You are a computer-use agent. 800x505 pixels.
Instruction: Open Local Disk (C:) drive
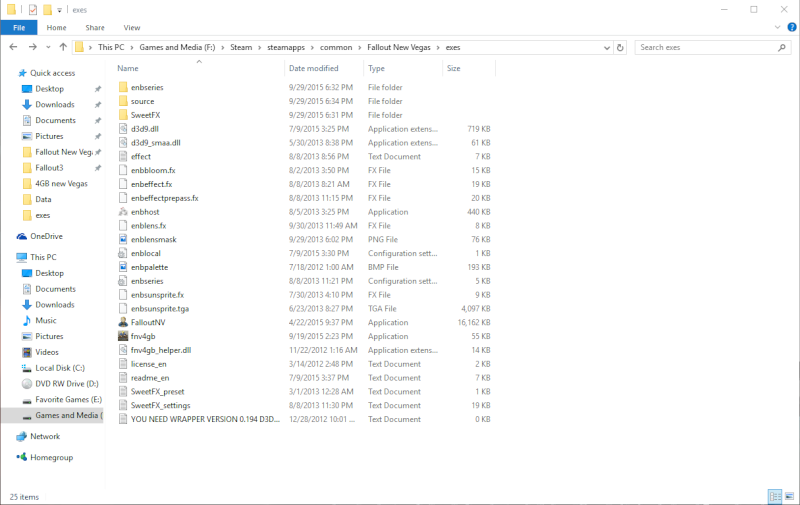(60, 368)
